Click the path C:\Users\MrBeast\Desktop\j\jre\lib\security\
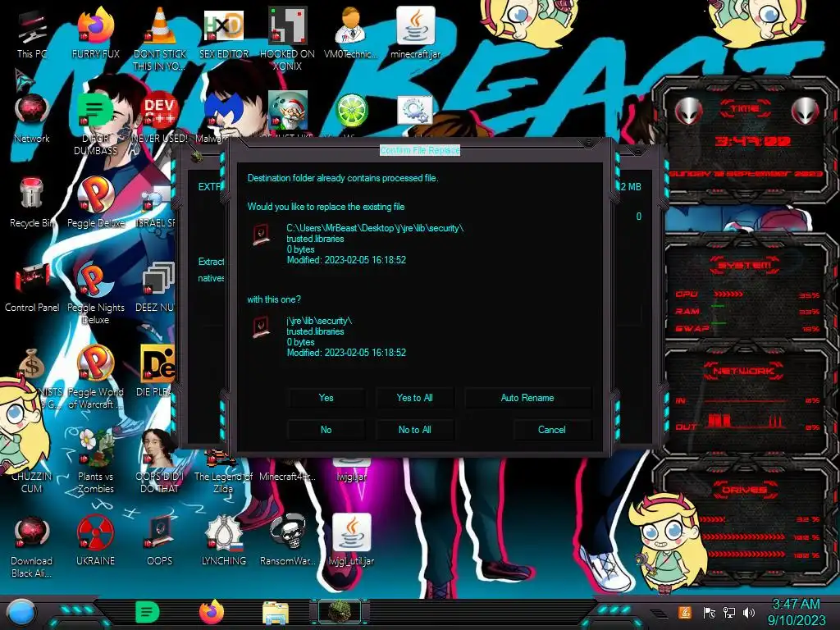Viewport: 840px width, 630px height. pos(375,228)
